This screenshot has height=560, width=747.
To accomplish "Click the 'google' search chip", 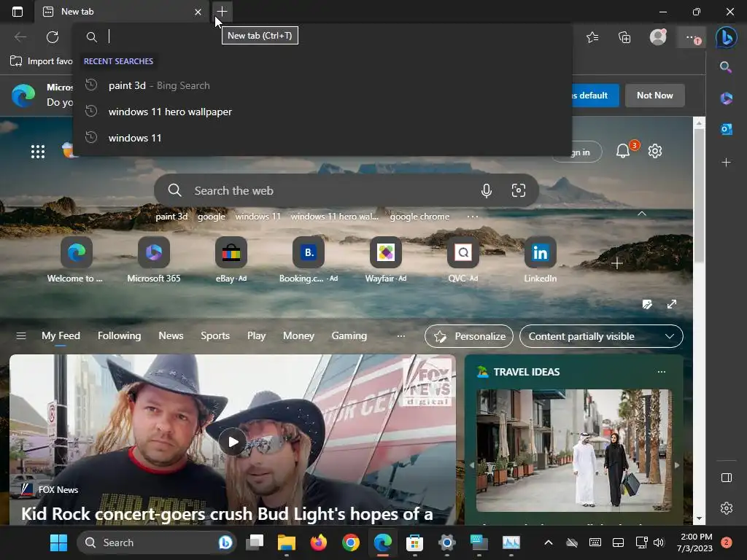I will (211, 217).
